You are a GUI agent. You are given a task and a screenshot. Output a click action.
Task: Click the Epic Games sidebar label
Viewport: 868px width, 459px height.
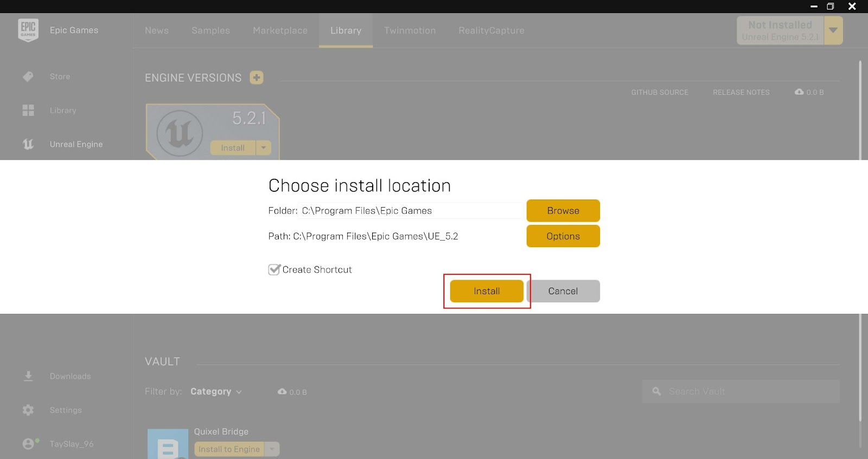[x=74, y=30]
